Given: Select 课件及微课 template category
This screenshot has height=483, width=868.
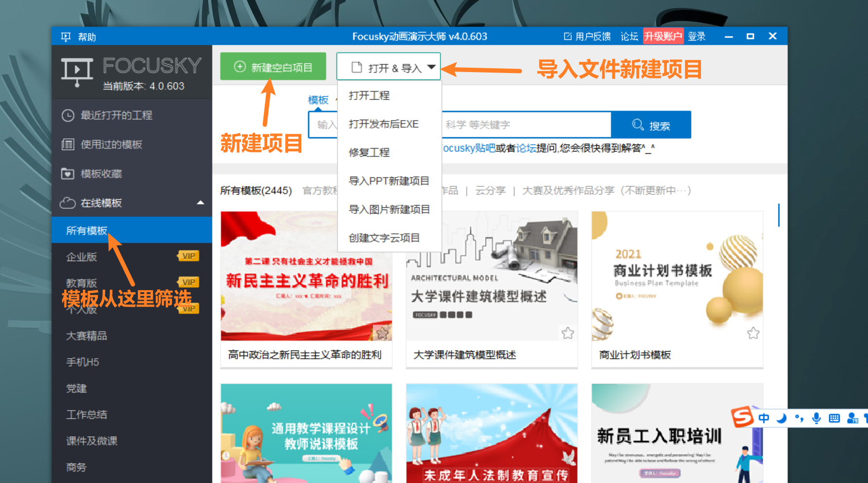Looking at the screenshot, I should click(92, 441).
